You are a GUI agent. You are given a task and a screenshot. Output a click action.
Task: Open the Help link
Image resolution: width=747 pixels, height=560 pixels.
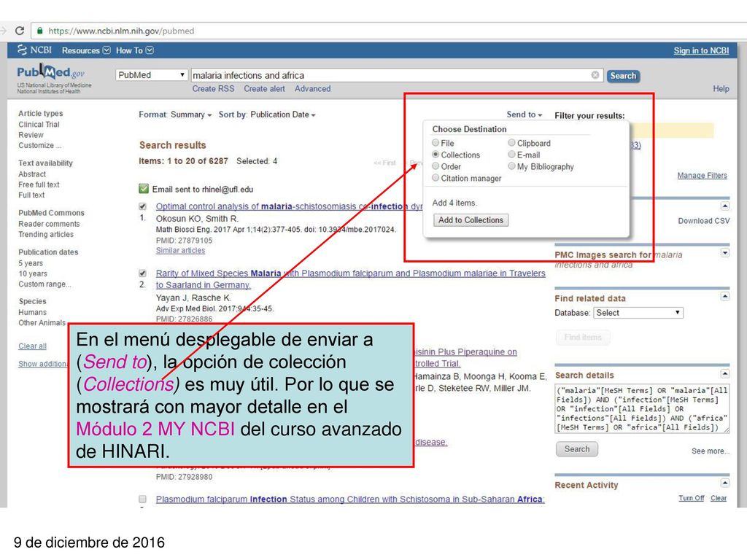point(721,88)
